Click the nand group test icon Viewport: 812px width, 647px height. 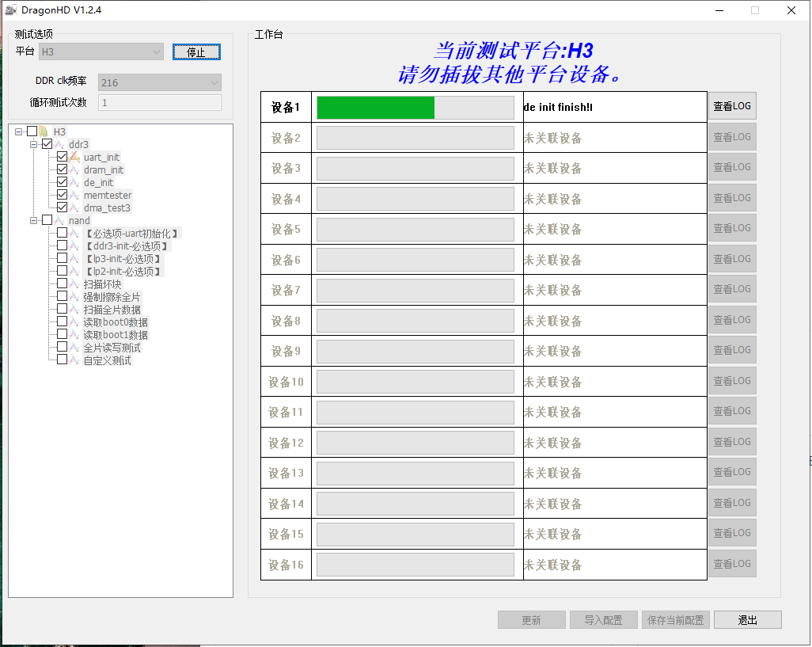click(59, 220)
